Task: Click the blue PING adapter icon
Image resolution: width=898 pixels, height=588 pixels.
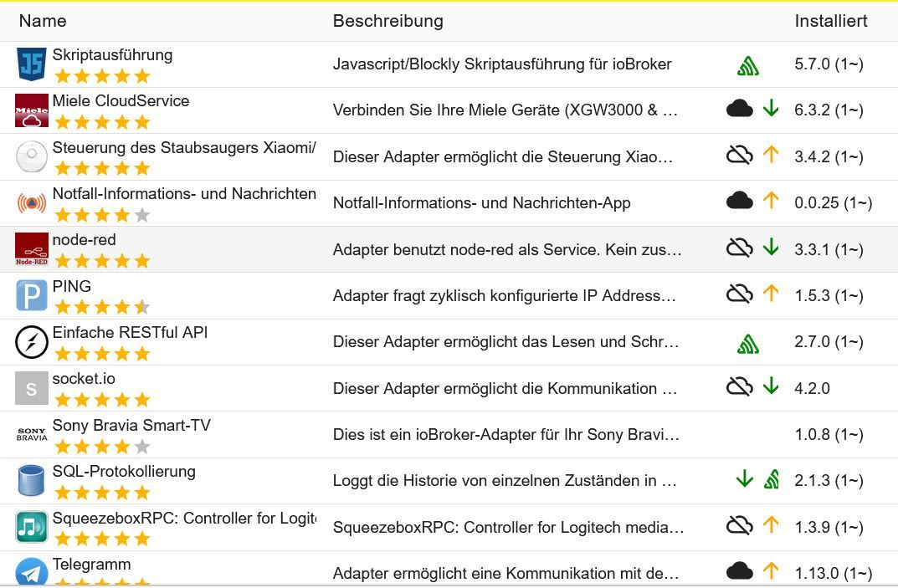Action: click(32, 295)
